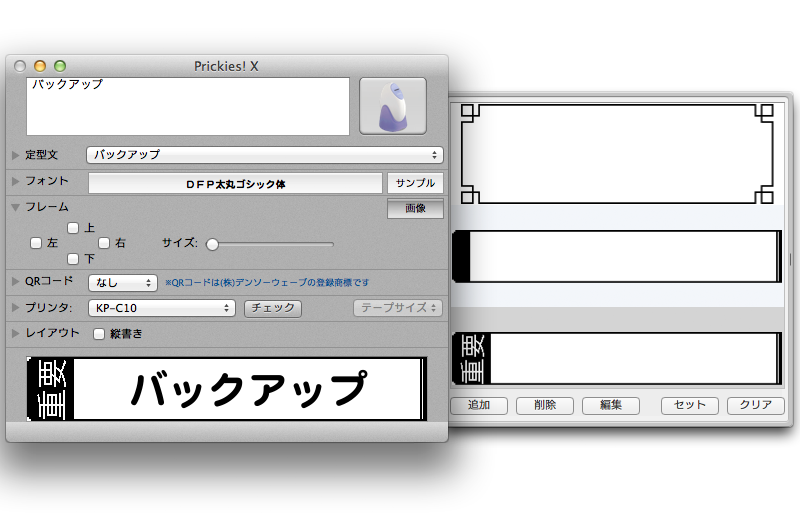800x522 pixels.
Task: Click the 画像 button
Action: pos(415,208)
